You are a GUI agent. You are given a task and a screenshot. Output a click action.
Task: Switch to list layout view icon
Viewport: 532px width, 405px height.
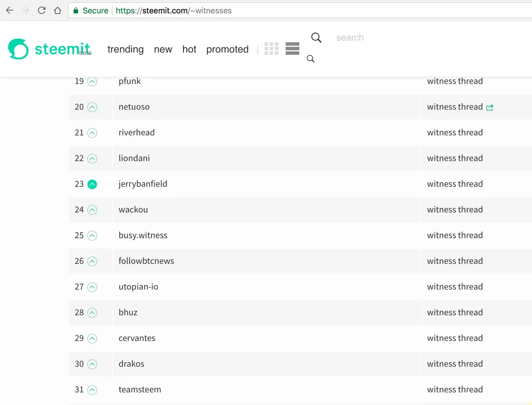tap(293, 49)
